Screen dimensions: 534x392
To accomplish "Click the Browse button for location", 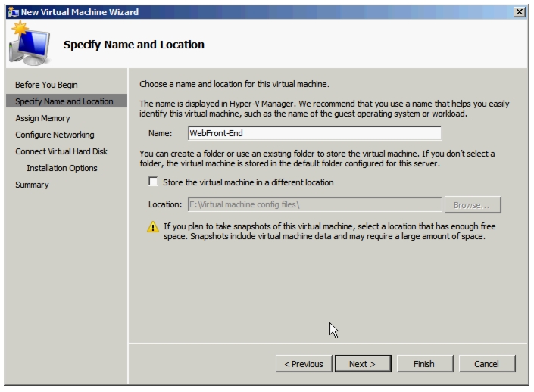I will pyautogui.click(x=473, y=205).
